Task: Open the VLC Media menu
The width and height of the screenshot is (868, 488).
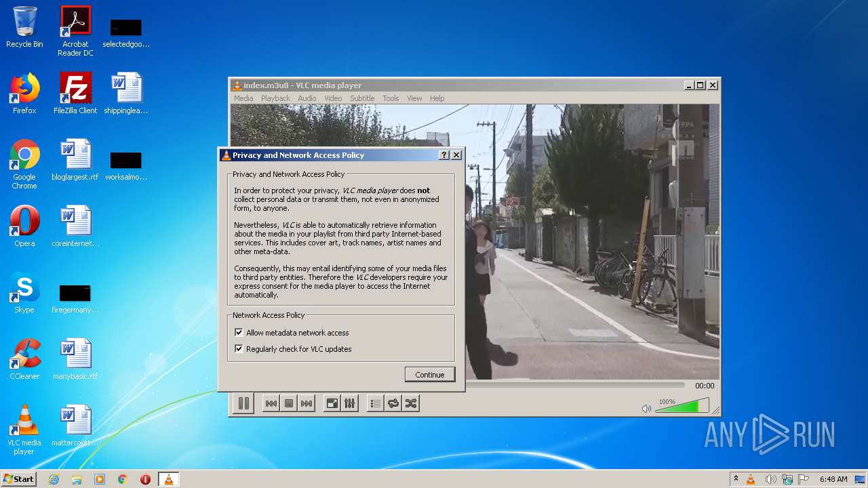Action: (x=243, y=98)
